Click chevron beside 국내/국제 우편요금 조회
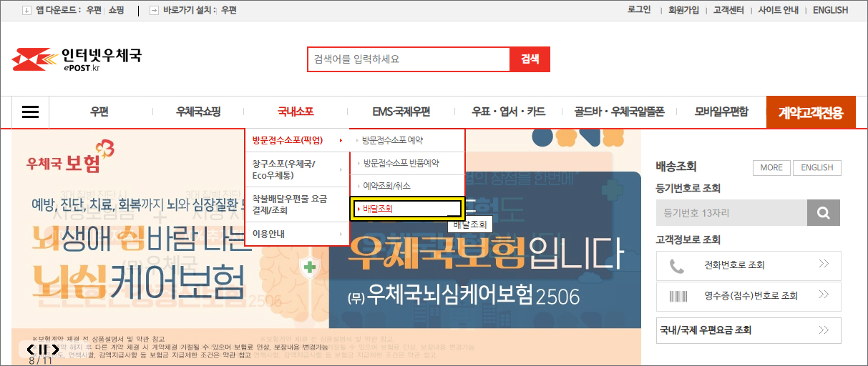The image size is (868, 366). (824, 330)
